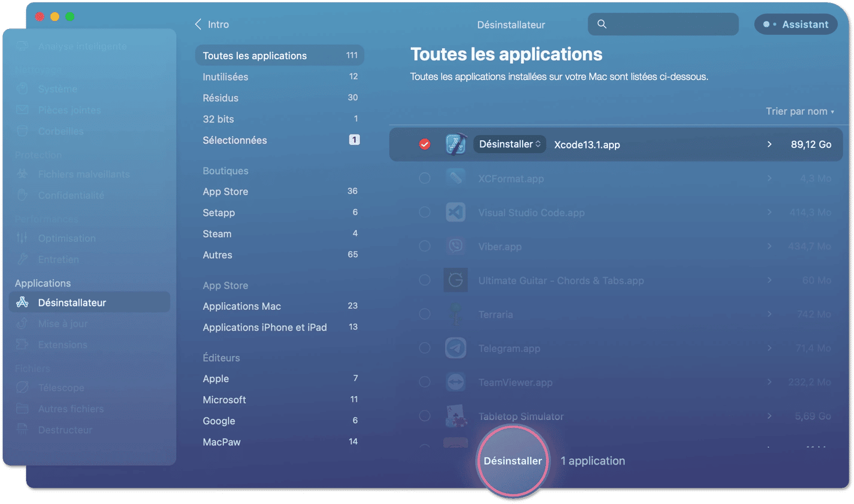Expand details chevron for XCFormat.app
854x504 pixels.
769,178
